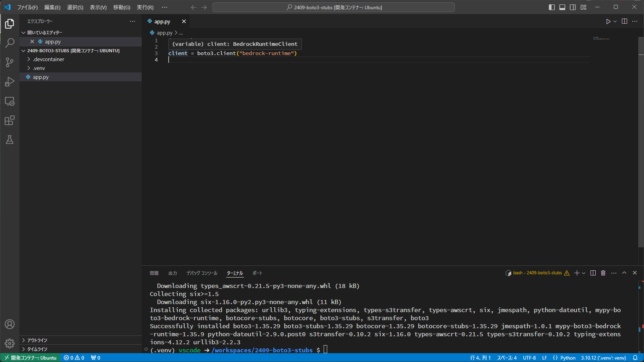Select the bash terminal session label

pos(537,273)
